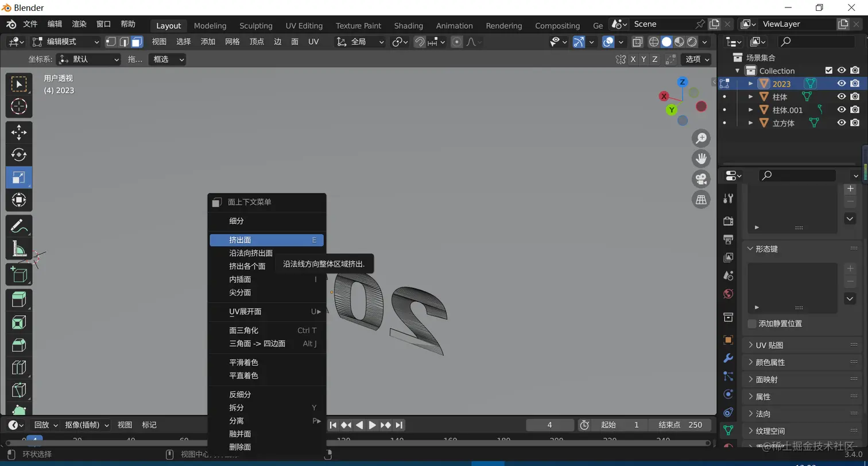Switch perspective/orthographic with the grid icon

tap(701, 199)
